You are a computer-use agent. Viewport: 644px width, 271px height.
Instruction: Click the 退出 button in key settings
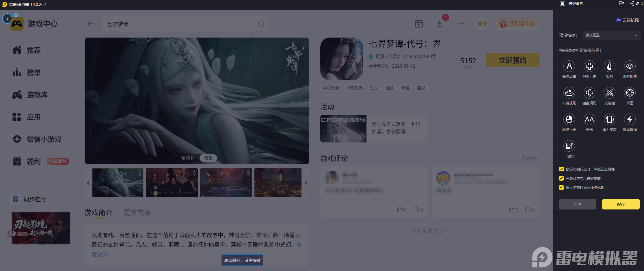tap(636, 3)
